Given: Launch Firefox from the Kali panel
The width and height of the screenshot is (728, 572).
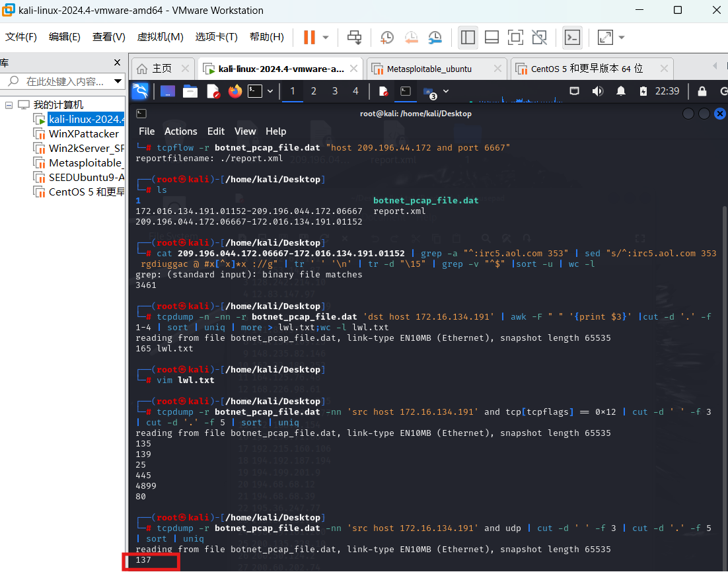Looking at the screenshot, I should 235,91.
